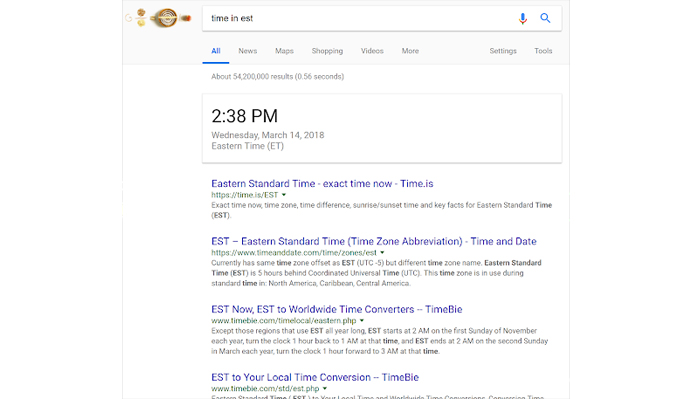Click the voice search microphone icon
Image resolution: width=692 pixels, height=399 pixels.
point(523,19)
